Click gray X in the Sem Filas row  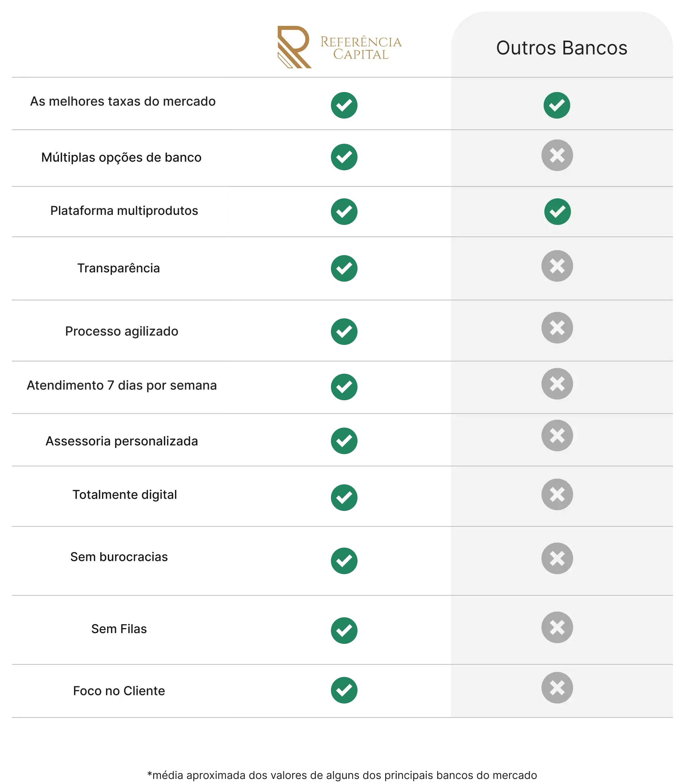[557, 627]
